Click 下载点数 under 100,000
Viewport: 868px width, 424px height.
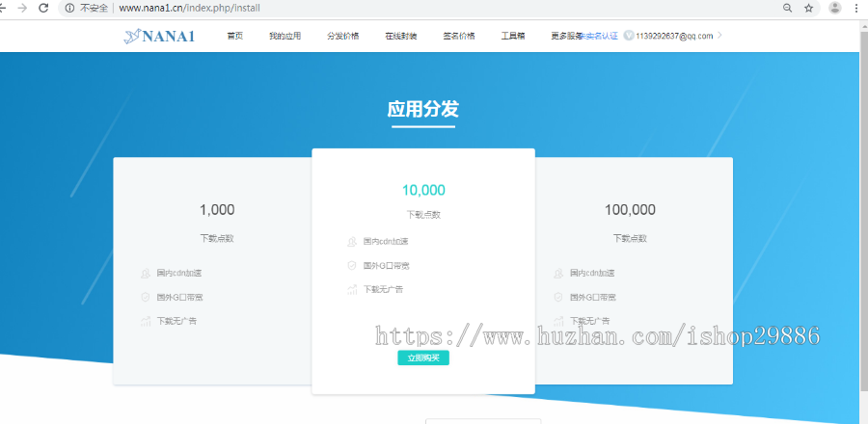pyautogui.click(x=630, y=238)
